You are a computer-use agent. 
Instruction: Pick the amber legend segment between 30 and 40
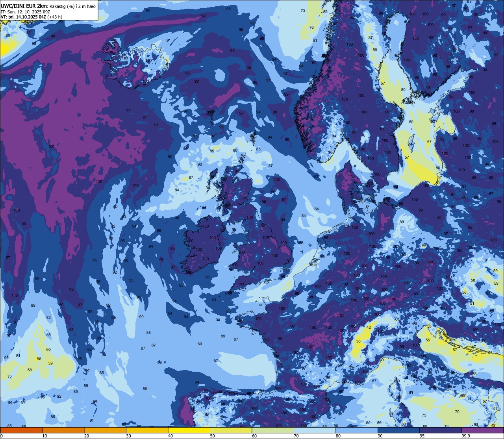point(147,430)
